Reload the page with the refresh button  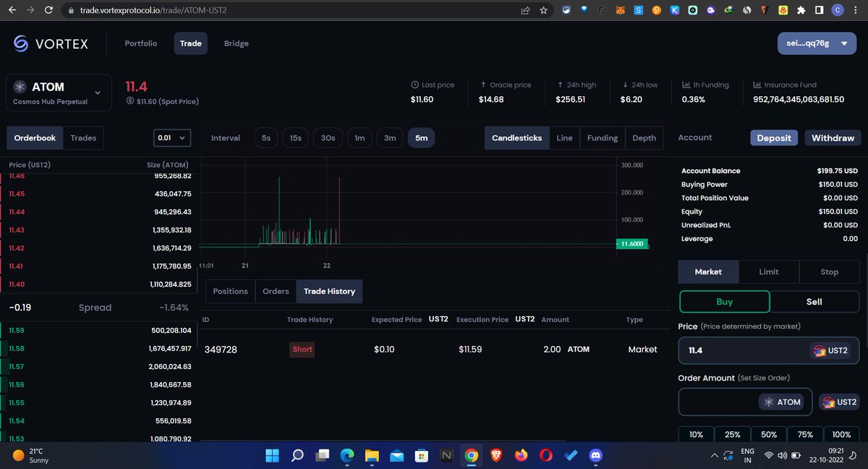click(48, 11)
